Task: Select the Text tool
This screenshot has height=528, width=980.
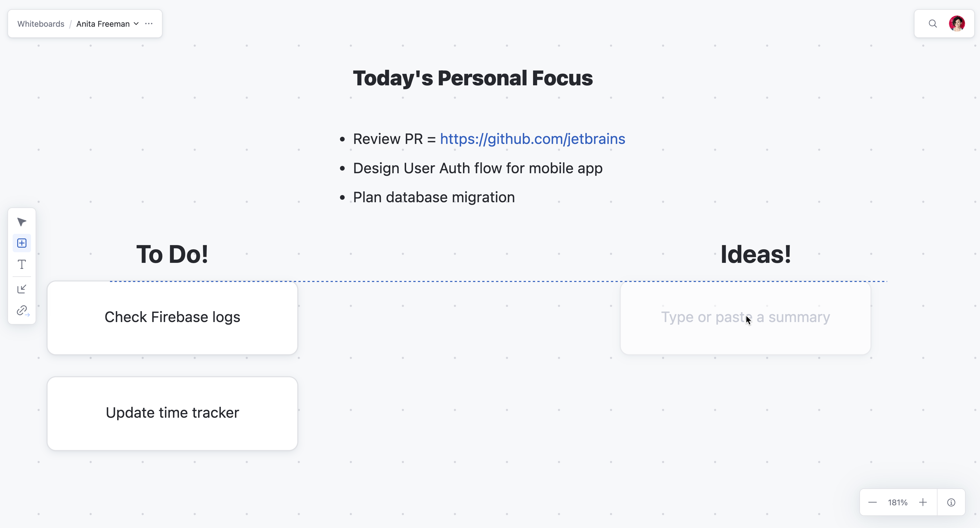Action: pyautogui.click(x=22, y=264)
